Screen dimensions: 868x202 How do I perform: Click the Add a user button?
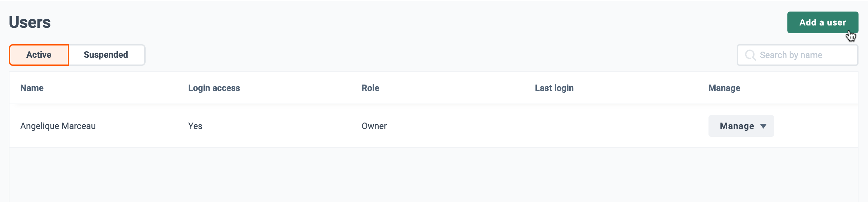click(823, 22)
